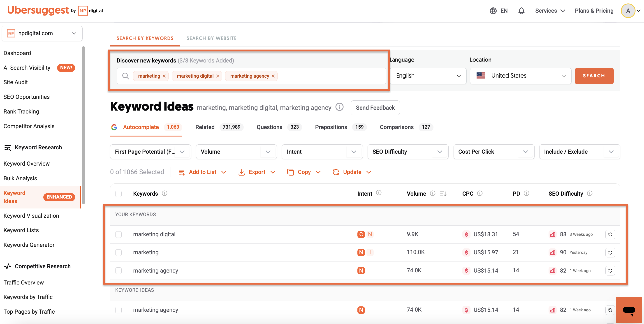
Task: Sort keywords using the Volume sort icon
Action: click(x=443, y=194)
